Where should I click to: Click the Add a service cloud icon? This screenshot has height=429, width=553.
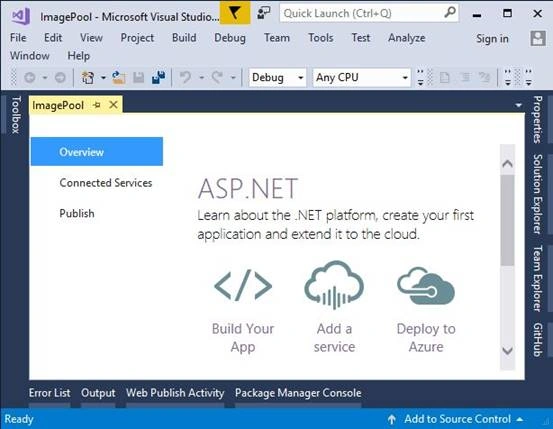click(x=334, y=285)
